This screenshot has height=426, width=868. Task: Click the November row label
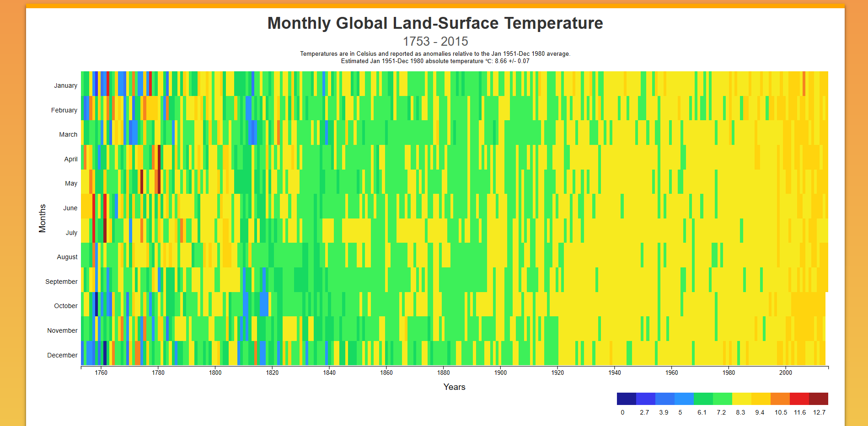pos(62,330)
